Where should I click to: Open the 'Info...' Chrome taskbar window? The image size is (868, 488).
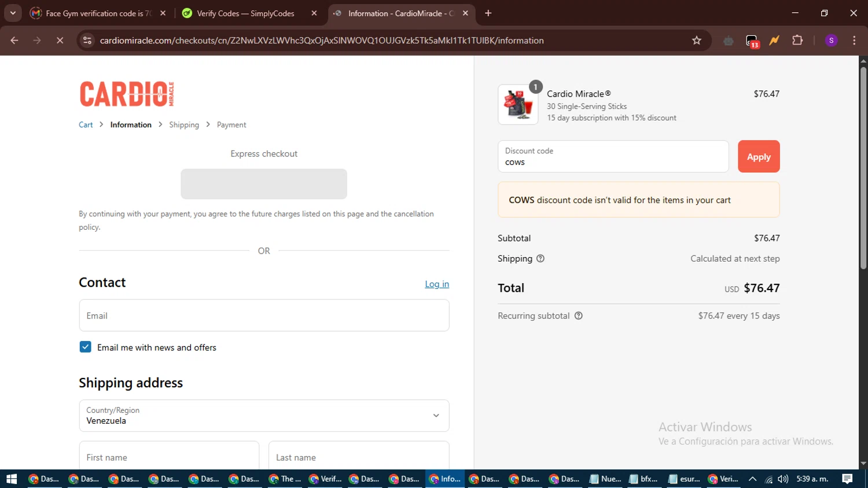(446, 479)
